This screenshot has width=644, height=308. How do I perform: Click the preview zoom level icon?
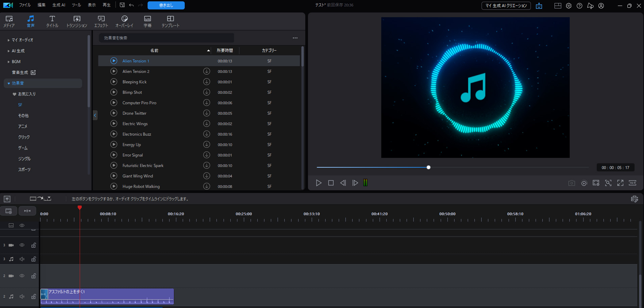(x=608, y=183)
